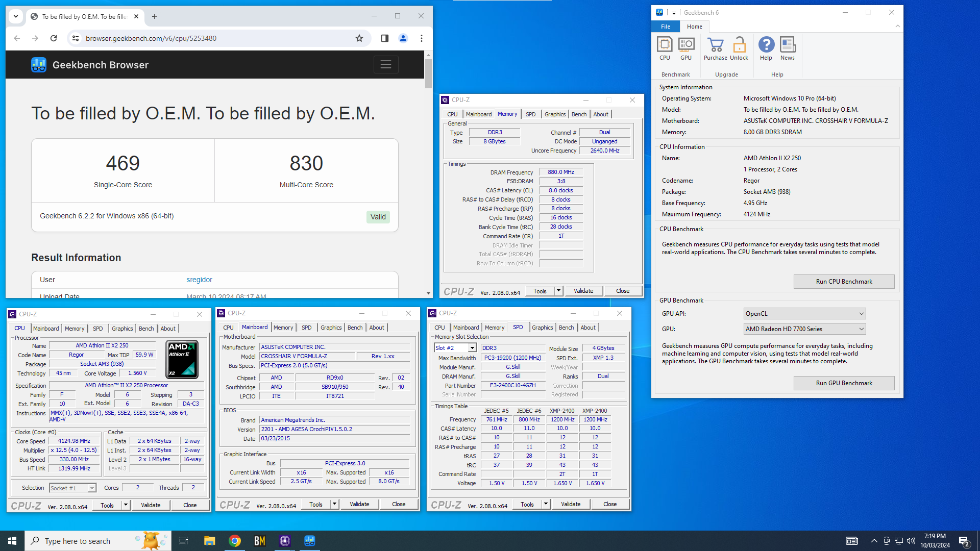
Task: Open Quick Access Toolbar dropdown in Geekbench
Action: pyautogui.click(x=674, y=13)
